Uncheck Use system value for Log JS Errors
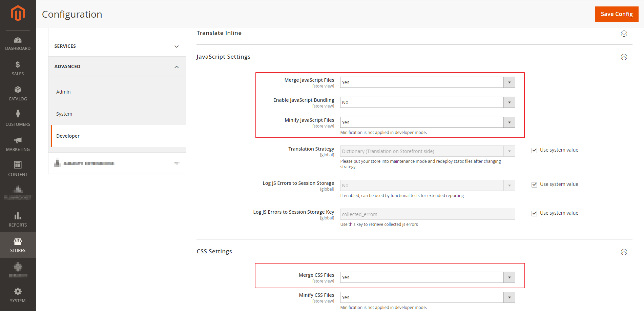The width and height of the screenshot is (644, 311). pyautogui.click(x=534, y=184)
